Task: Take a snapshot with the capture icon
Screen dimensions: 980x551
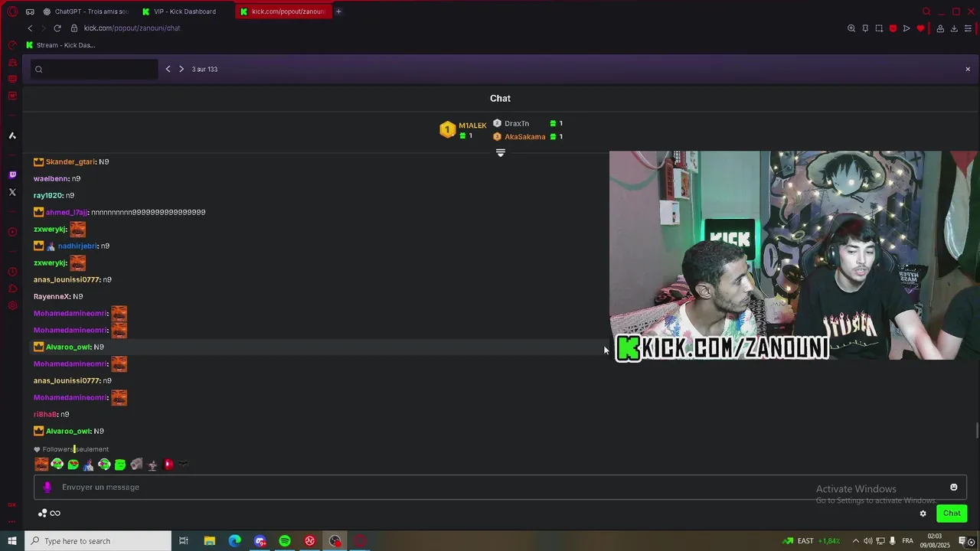Action: point(879,28)
